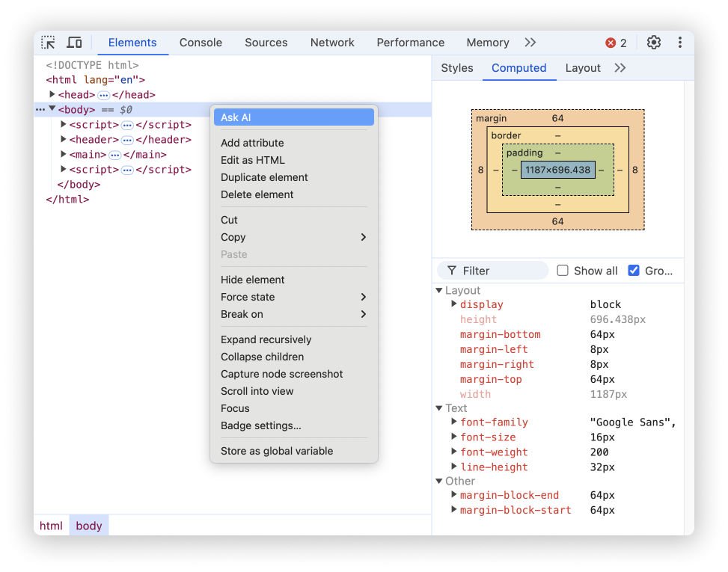Viewport: 728px width, 572px height.
Task: Select the html breadcrumb at the bottom
Action: [x=50, y=526]
